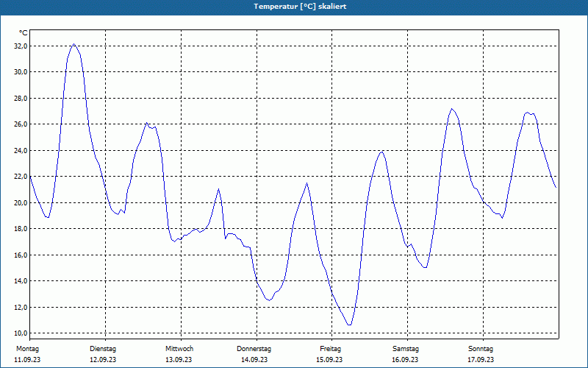Viewport: 588px width, 368px height.
Task: Click the 'Freitag' day label
Action: pyautogui.click(x=330, y=349)
